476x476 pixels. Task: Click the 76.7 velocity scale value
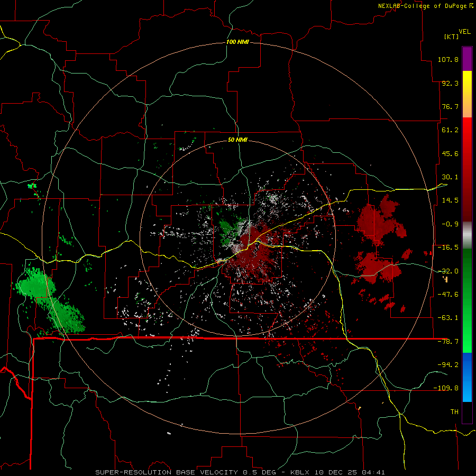pyautogui.click(x=450, y=106)
